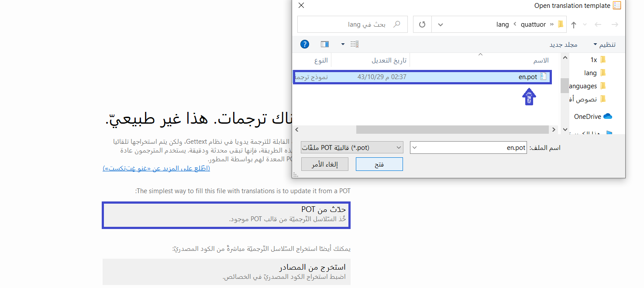Open the تنظيم organize menu

[x=604, y=45]
